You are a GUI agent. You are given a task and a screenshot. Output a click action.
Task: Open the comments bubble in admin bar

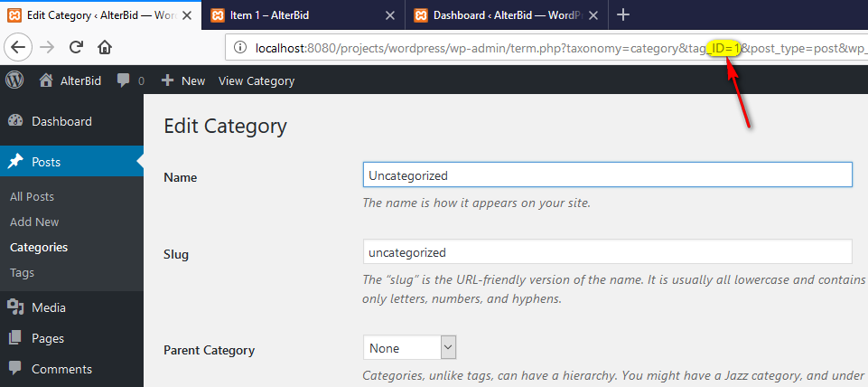(x=125, y=80)
